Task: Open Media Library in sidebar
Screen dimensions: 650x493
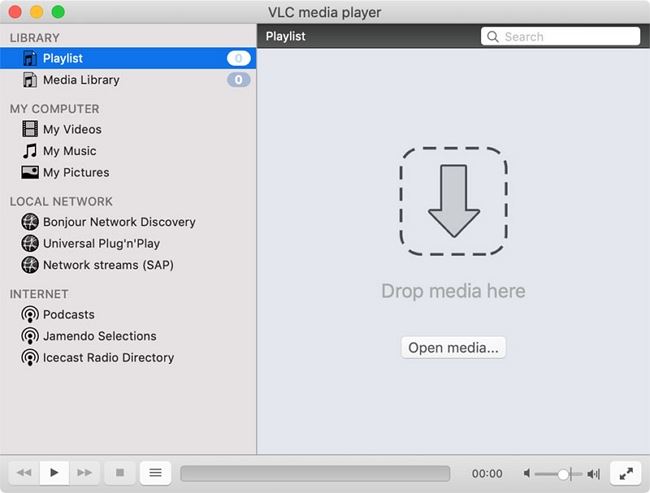Action: (80, 80)
